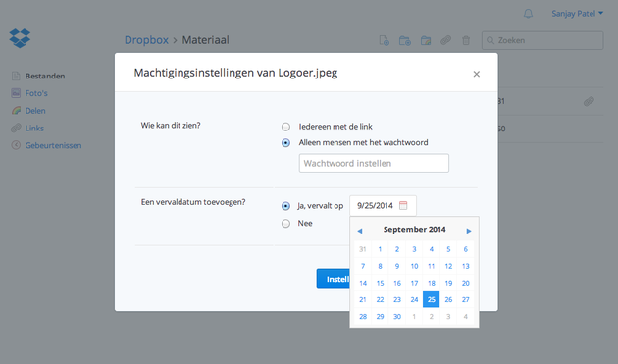The image size is (618, 364).
Task: Pick September 1 in calendar
Action: coord(380,249)
